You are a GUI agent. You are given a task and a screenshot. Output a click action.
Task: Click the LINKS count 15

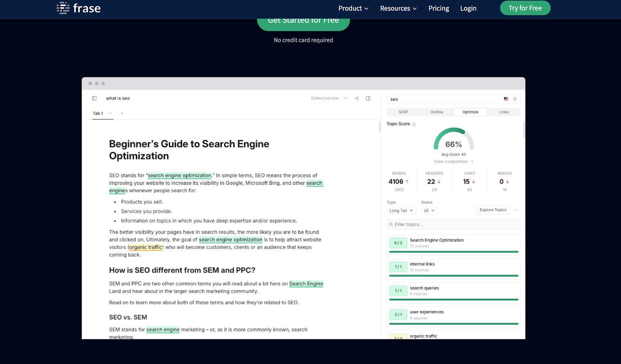pyautogui.click(x=466, y=182)
